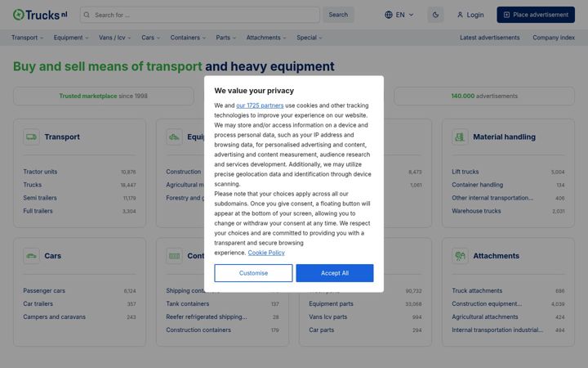Open the EN language dropdown
This screenshot has width=588, height=368.
coord(399,15)
